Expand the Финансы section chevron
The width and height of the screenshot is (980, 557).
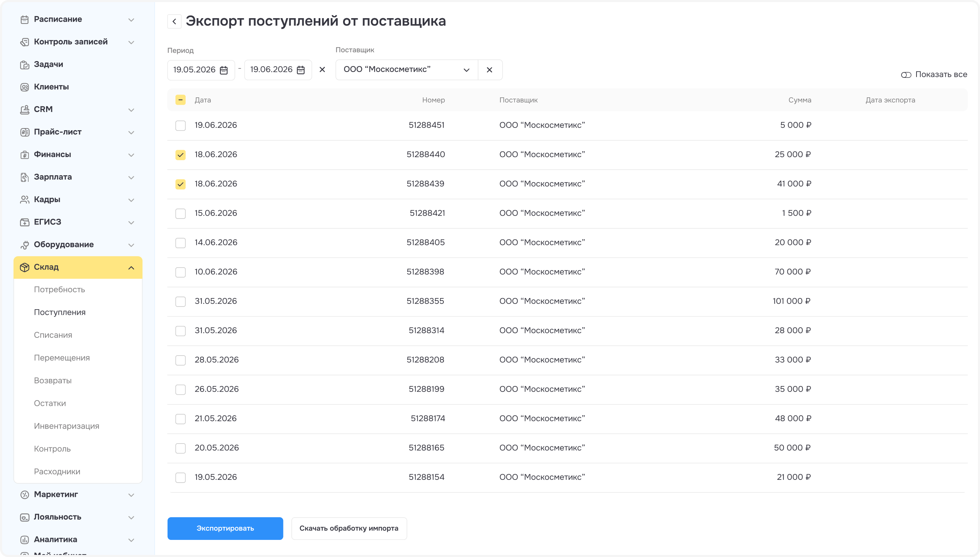coord(131,155)
